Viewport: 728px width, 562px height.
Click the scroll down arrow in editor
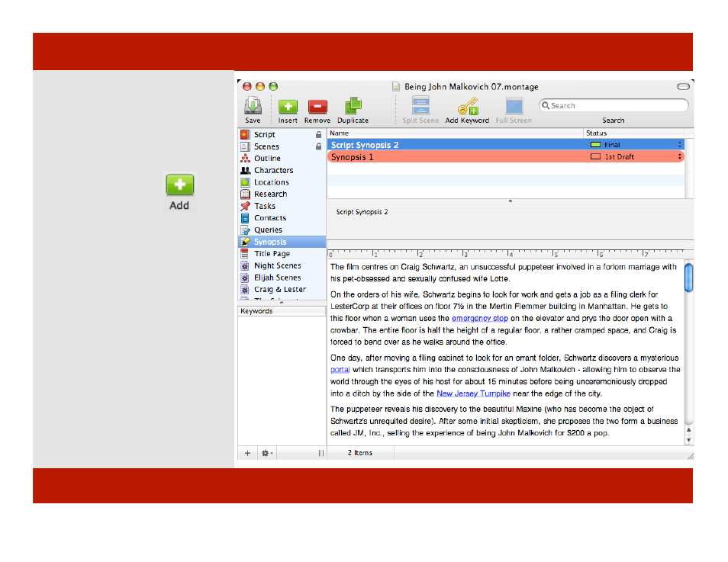click(689, 440)
